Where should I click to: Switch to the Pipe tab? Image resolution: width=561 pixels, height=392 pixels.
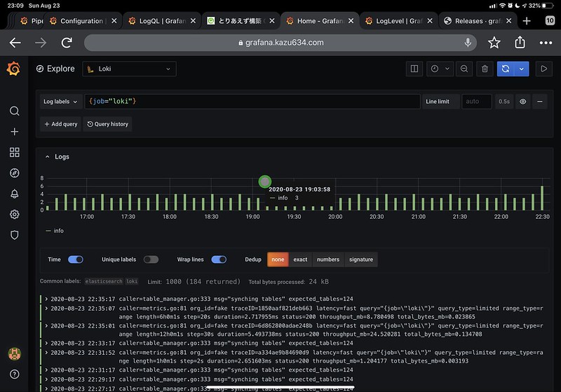(32, 21)
